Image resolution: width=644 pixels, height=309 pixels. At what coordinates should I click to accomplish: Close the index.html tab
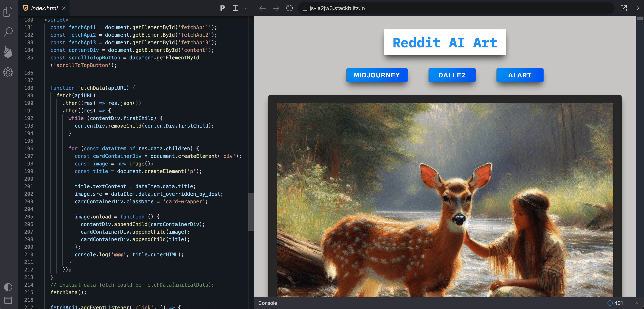pyautogui.click(x=64, y=8)
